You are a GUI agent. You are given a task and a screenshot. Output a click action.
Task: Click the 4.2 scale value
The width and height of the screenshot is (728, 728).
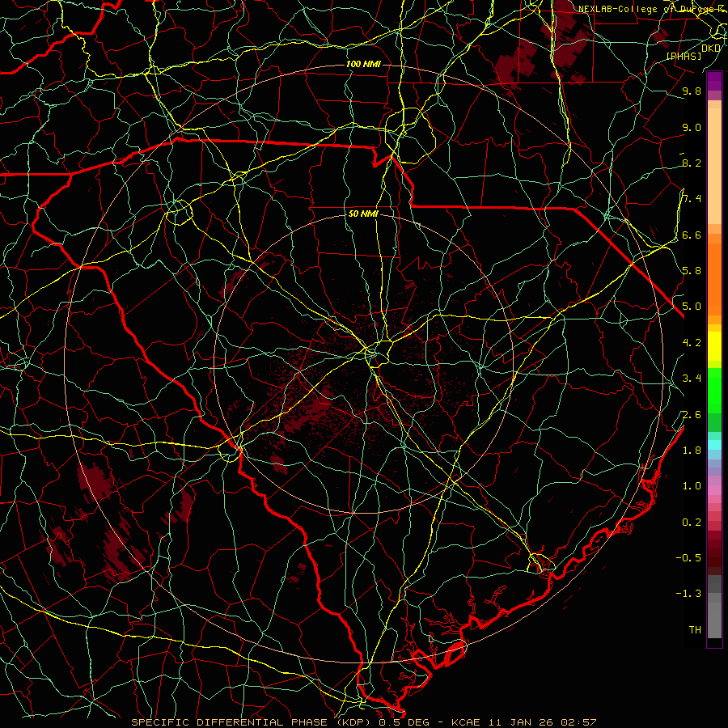click(x=692, y=343)
